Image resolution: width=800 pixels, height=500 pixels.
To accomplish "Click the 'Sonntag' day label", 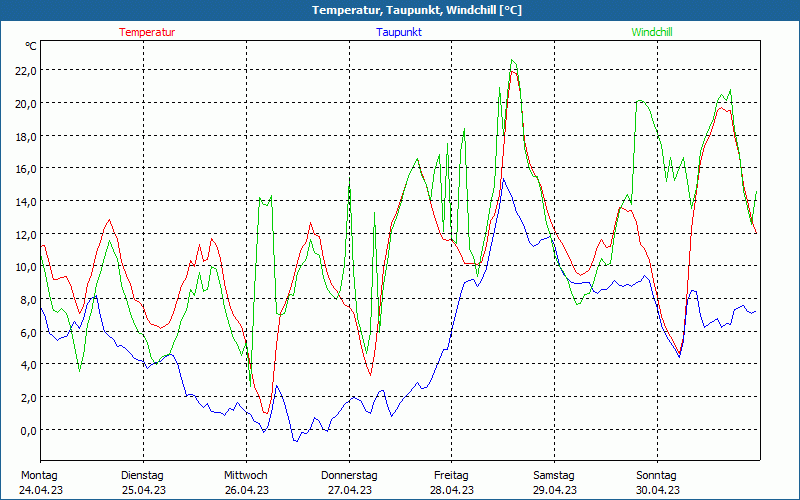I will [x=656, y=476].
